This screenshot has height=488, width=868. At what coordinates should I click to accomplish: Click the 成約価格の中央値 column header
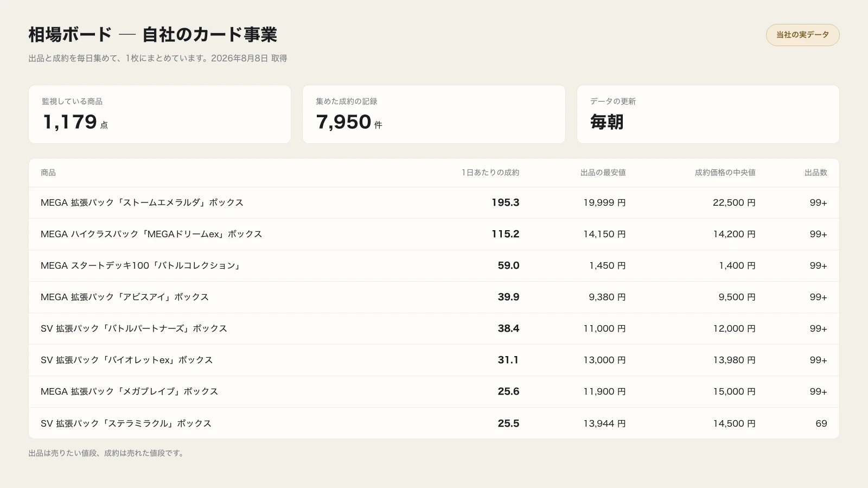coord(725,173)
